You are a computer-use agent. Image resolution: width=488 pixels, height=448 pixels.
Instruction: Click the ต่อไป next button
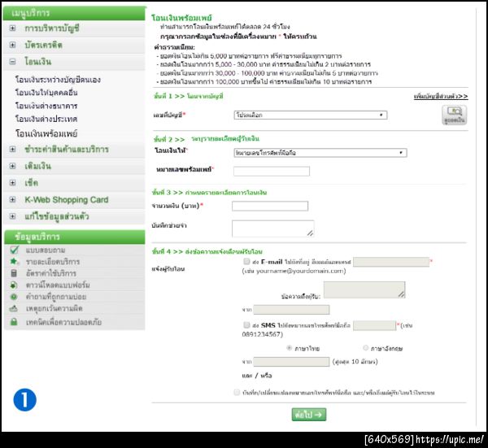[309, 415]
